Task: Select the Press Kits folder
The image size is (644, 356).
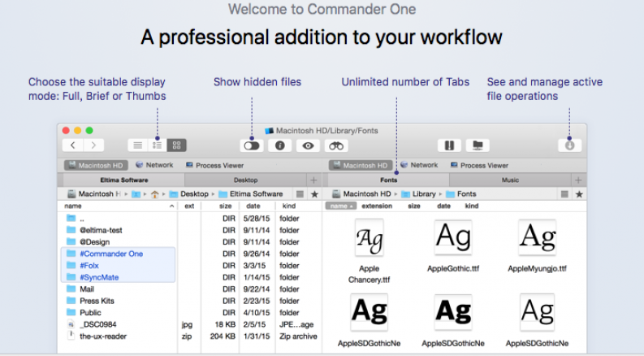Action: point(192,301)
